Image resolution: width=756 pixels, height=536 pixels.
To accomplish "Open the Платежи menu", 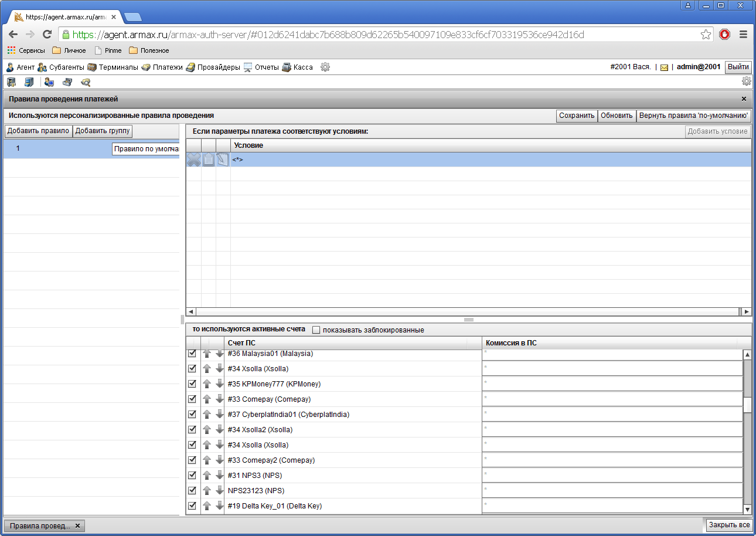I will point(162,67).
